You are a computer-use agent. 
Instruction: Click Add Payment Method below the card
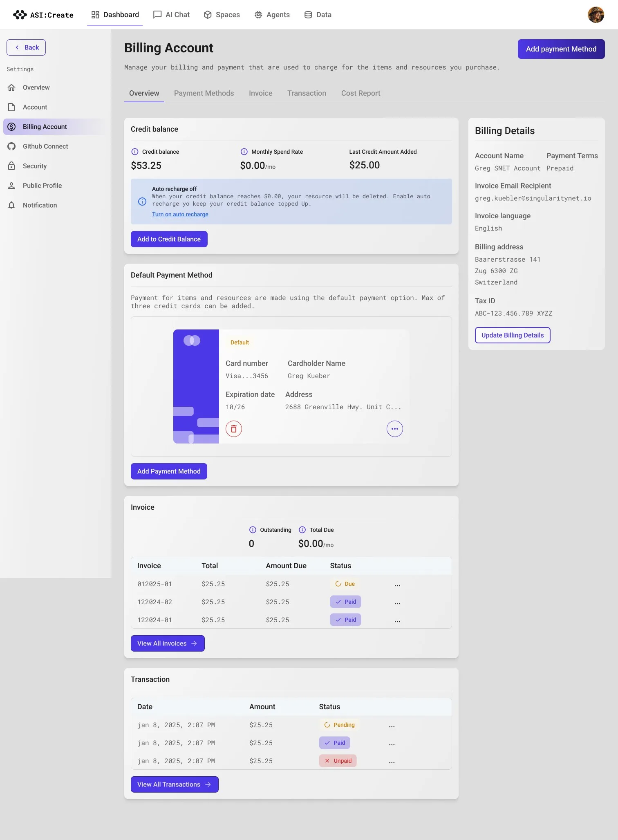point(169,471)
